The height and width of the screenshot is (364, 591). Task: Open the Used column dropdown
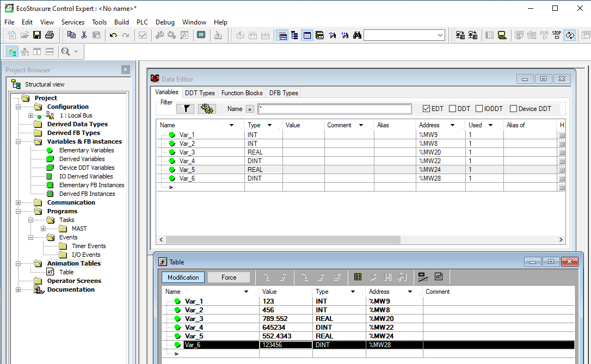pos(490,125)
